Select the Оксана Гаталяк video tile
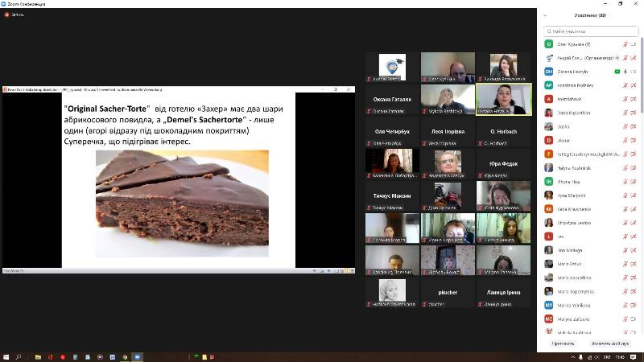The image size is (644, 362). click(x=392, y=99)
